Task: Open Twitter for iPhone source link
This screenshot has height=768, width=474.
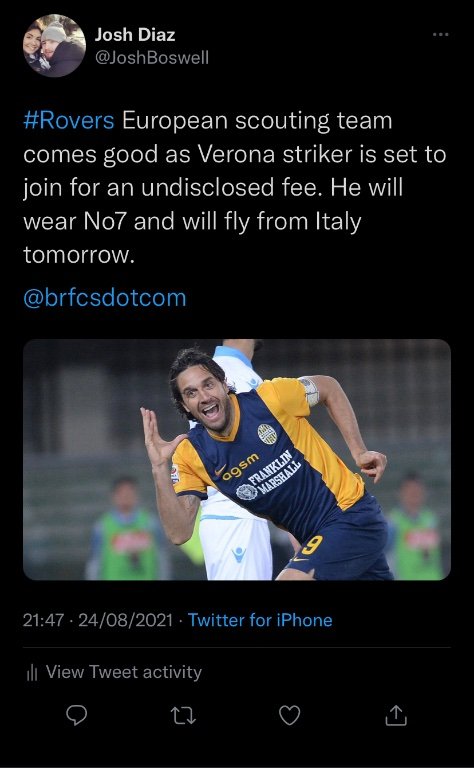Action: point(260,620)
